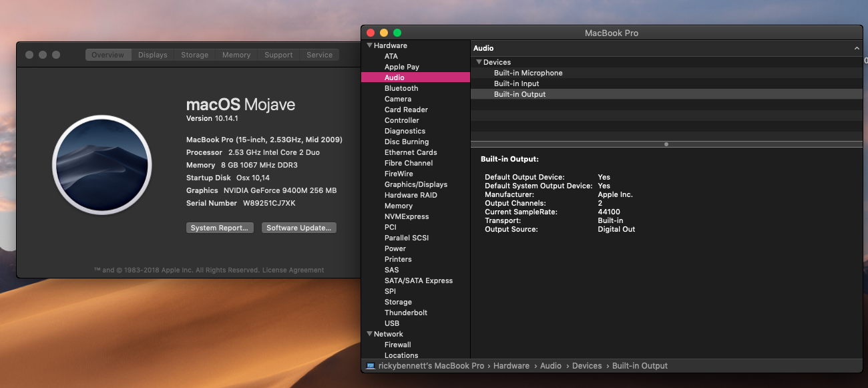Open the License Agreement link
868x388 pixels.
[x=293, y=270]
